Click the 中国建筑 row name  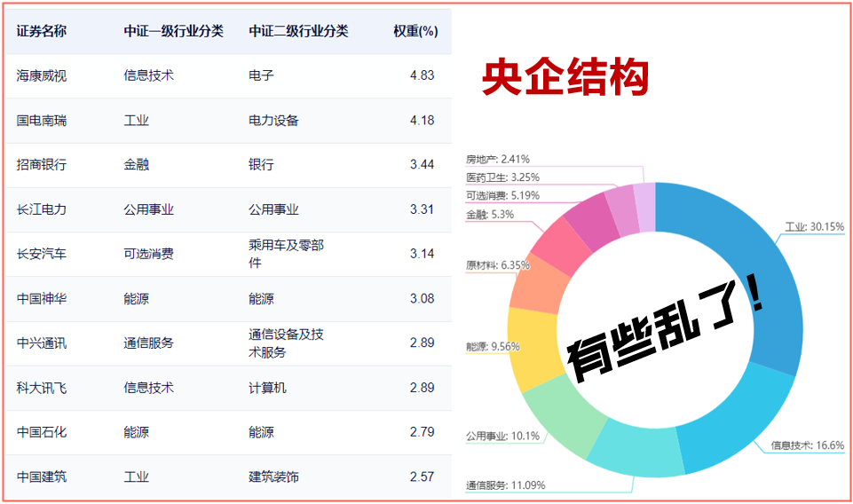pyautogui.click(x=41, y=476)
